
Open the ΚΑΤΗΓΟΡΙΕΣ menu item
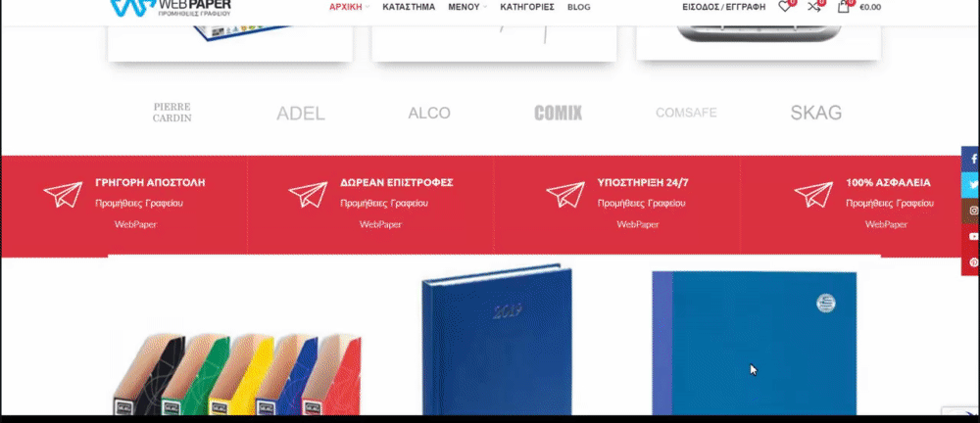click(x=527, y=7)
